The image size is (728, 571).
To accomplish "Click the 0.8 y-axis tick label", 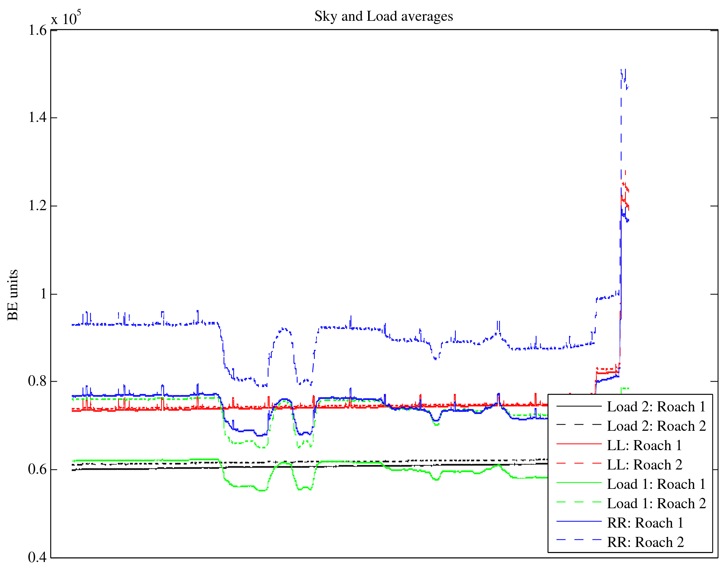I will coord(37,381).
